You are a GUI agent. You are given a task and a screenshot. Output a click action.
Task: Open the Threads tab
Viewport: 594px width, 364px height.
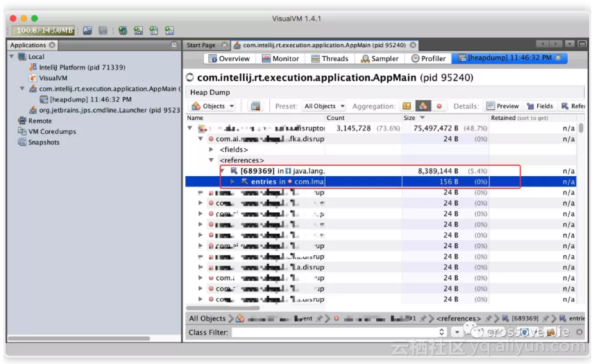pyautogui.click(x=330, y=58)
